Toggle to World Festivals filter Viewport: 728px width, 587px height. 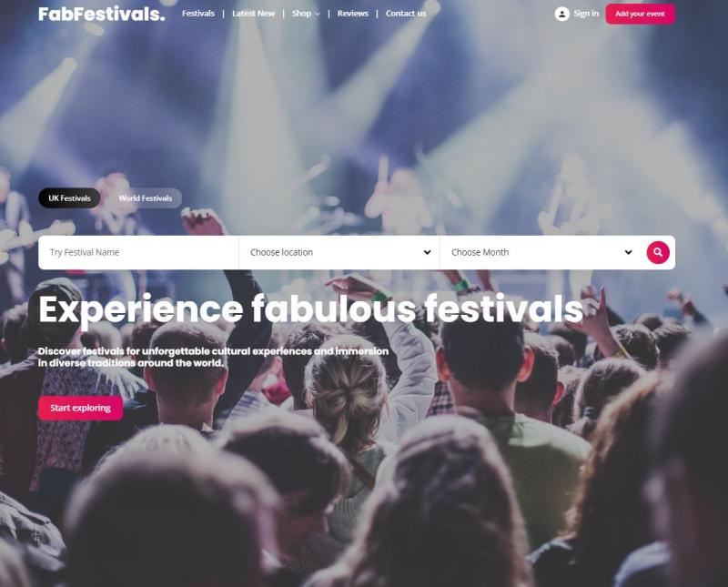[x=145, y=197]
